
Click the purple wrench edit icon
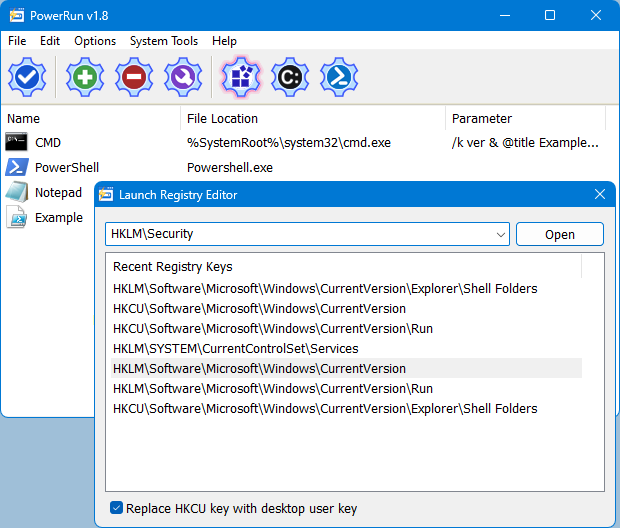[x=183, y=76]
